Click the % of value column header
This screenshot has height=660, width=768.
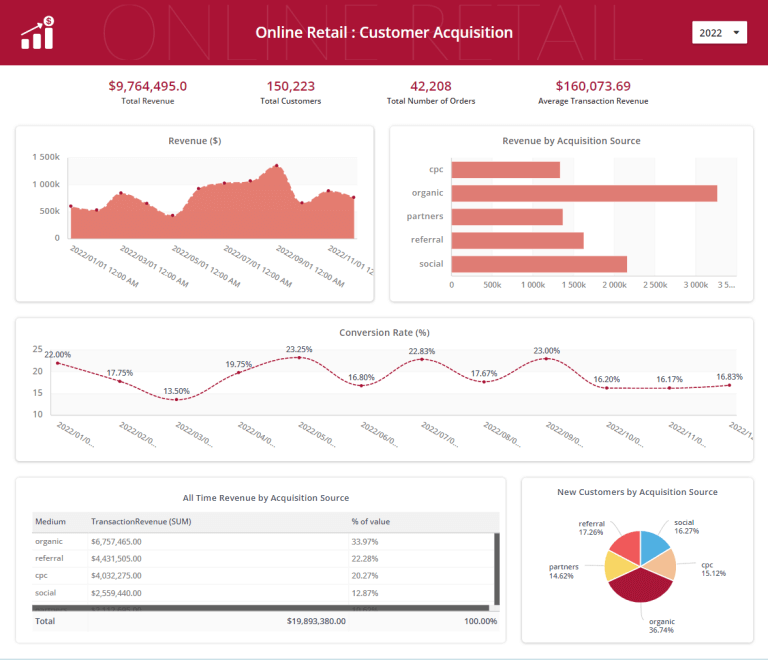tap(376, 522)
